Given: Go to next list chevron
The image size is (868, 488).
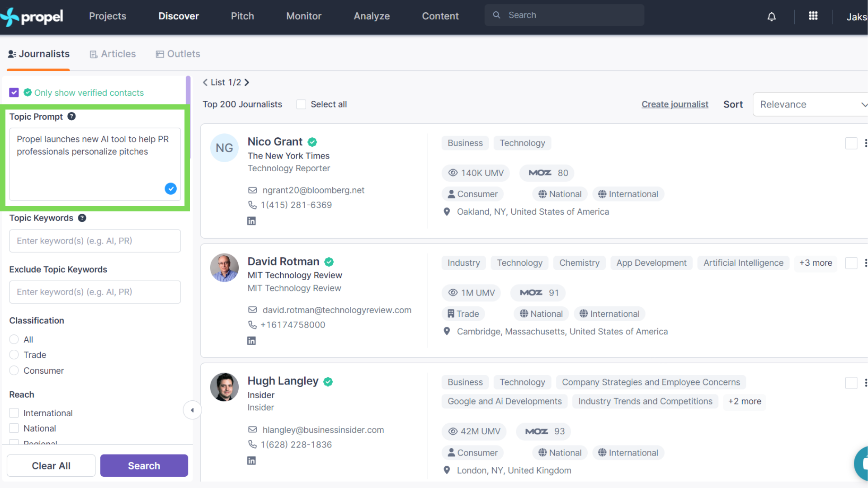Looking at the screenshot, I should (x=247, y=82).
